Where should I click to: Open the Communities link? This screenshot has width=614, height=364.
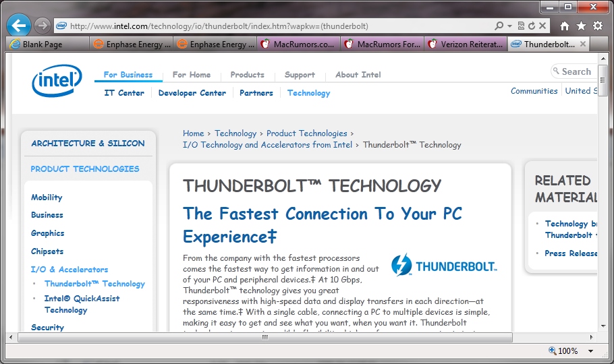coord(534,91)
